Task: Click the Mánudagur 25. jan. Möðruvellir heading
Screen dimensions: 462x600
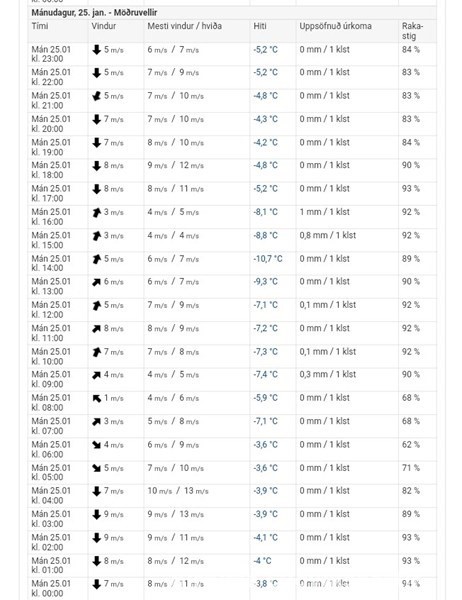Action: click(94, 12)
